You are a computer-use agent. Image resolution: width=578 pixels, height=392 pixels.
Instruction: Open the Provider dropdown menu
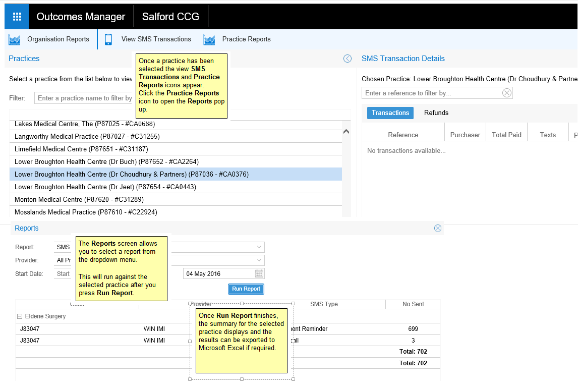pos(259,260)
